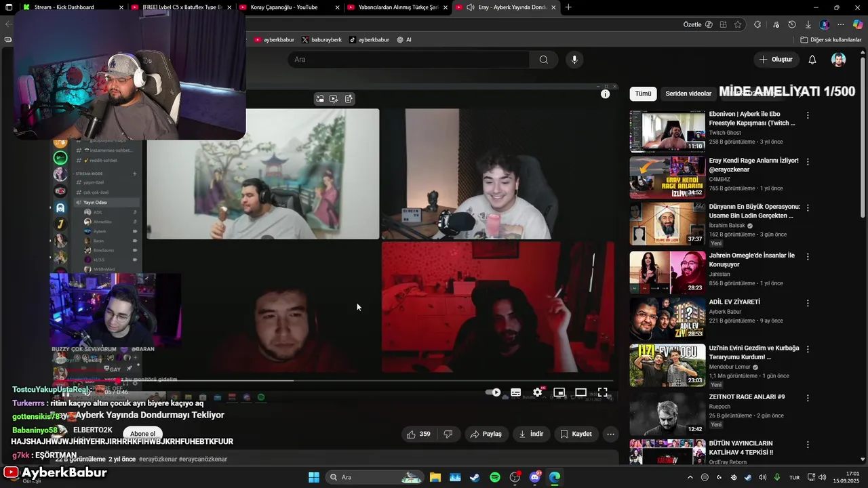Click YouTube search magnifier button
The image size is (868, 488).
[543, 60]
